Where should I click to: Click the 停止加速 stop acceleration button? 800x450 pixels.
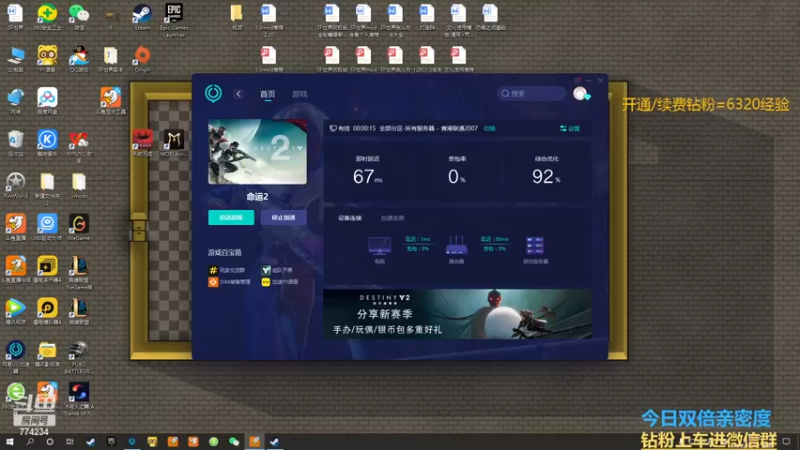click(x=284, y=217)
